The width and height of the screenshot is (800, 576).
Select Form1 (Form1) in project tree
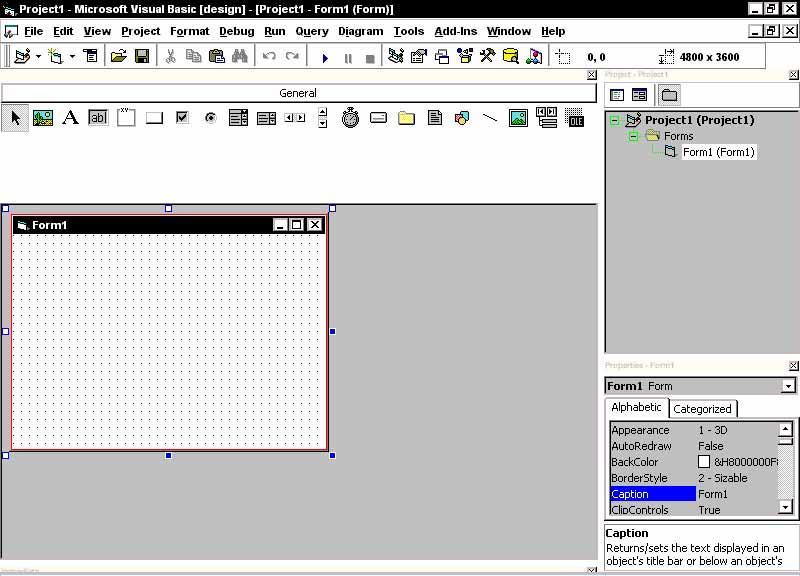(718, 152)
